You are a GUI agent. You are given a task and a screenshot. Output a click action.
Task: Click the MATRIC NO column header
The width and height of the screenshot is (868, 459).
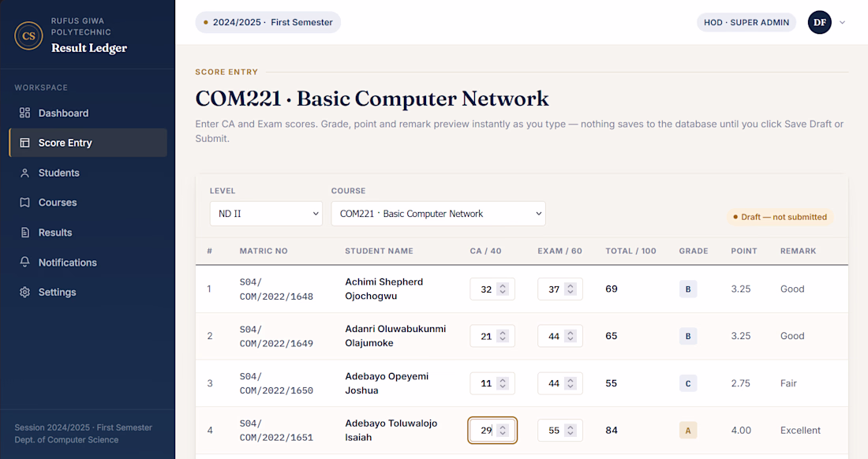tap(264, 251)
